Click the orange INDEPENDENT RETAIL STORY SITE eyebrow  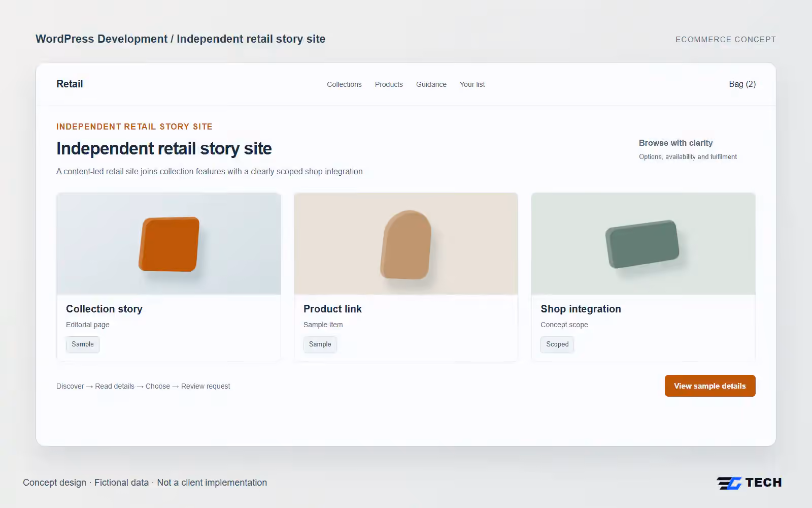pos(134,126)
